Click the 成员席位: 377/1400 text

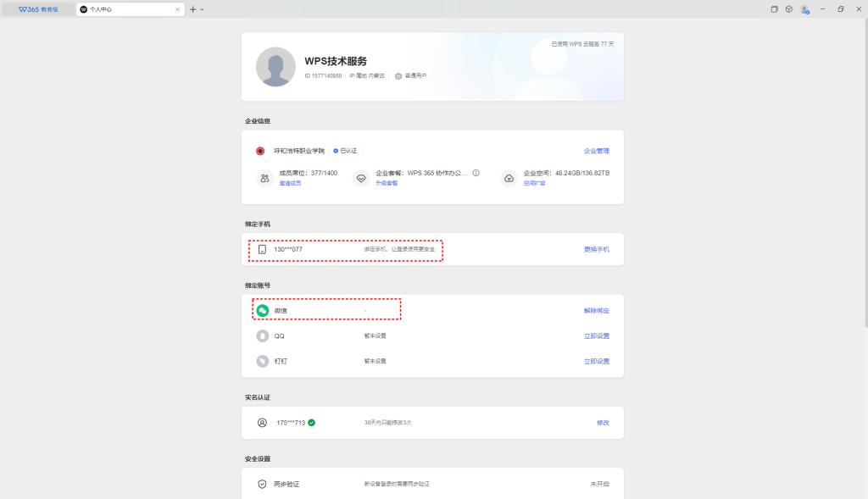pyautogui.click(x=309, y=173)
